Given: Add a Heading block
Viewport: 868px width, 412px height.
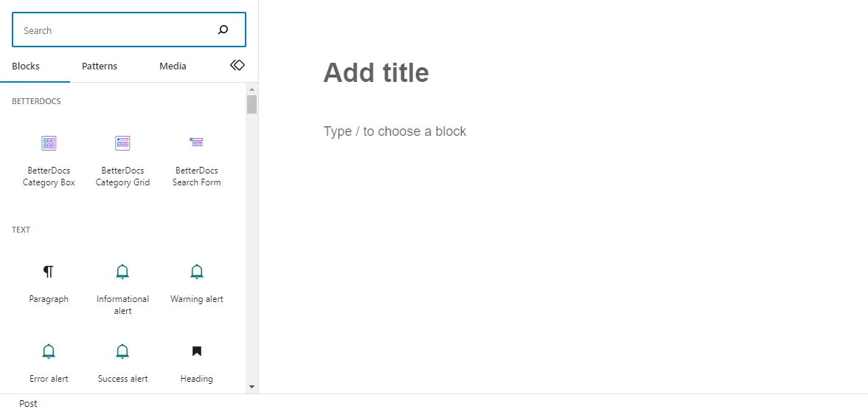Looking at the screenshot, I should point(196,363).
